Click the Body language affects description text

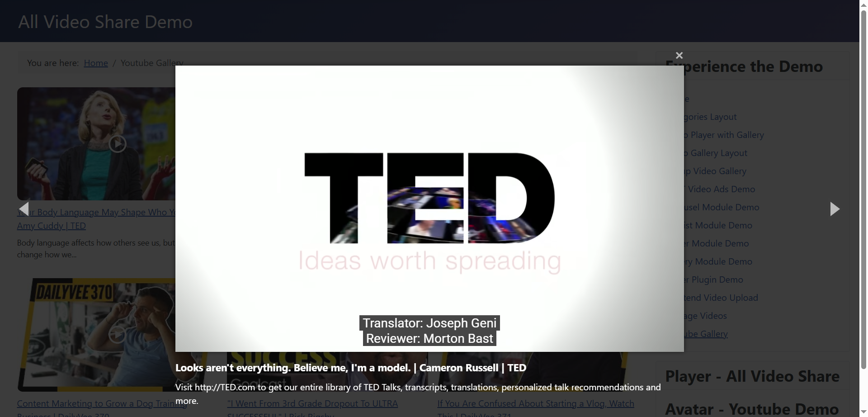click(96, 249)
